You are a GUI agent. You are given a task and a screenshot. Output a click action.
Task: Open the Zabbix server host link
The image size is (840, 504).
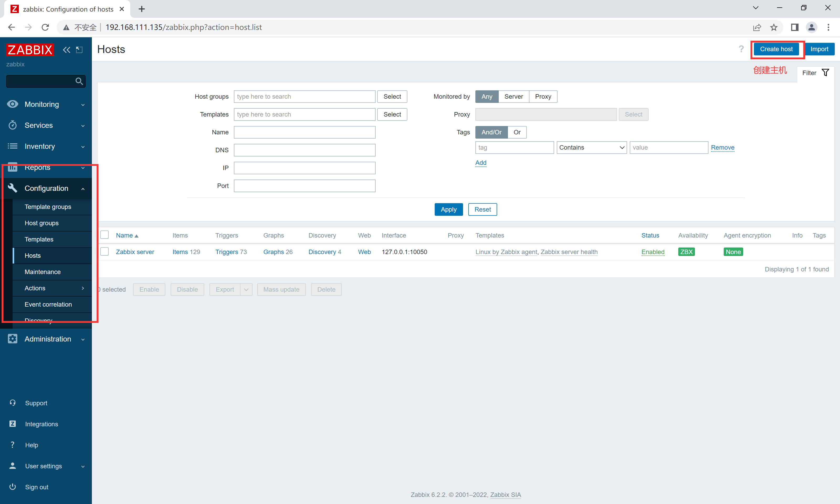(x=135, y=252)
